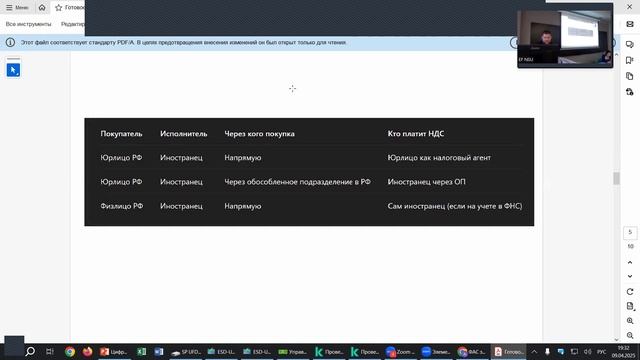
Task: Open the taskbar clock and date
Action: (624, 351)
